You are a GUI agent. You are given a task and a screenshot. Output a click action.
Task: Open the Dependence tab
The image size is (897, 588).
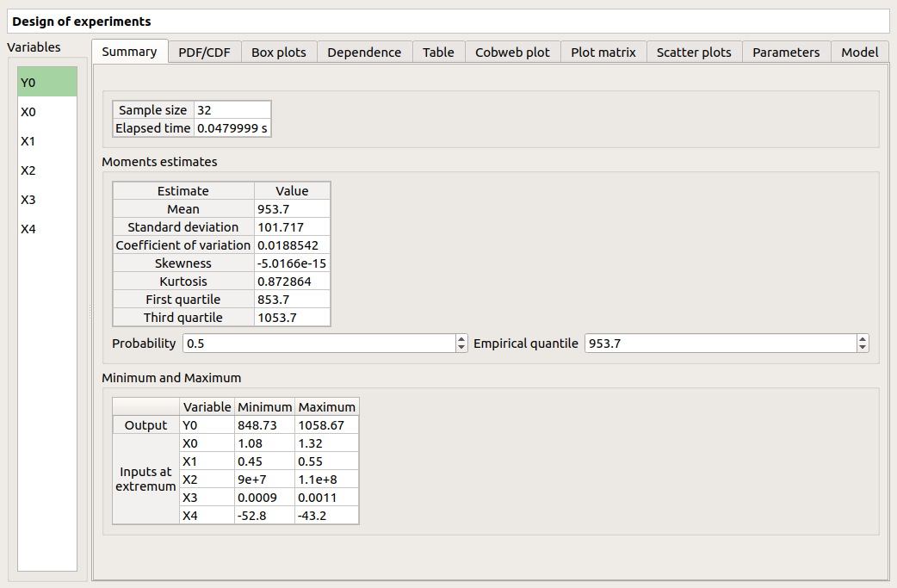tap(364, 53)
